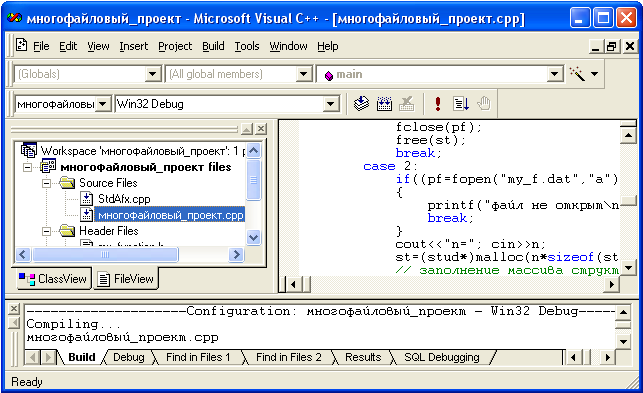Open the Edit menu

pos(68,46)
